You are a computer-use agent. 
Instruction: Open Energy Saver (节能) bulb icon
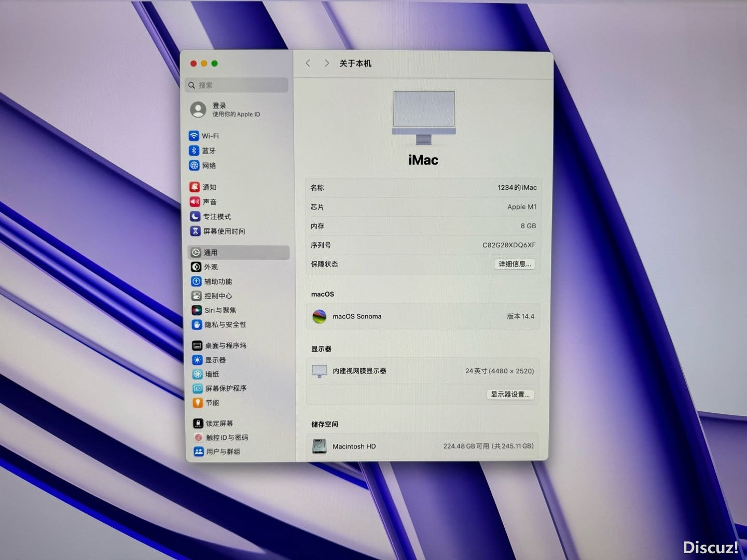[x=198, y=402]
